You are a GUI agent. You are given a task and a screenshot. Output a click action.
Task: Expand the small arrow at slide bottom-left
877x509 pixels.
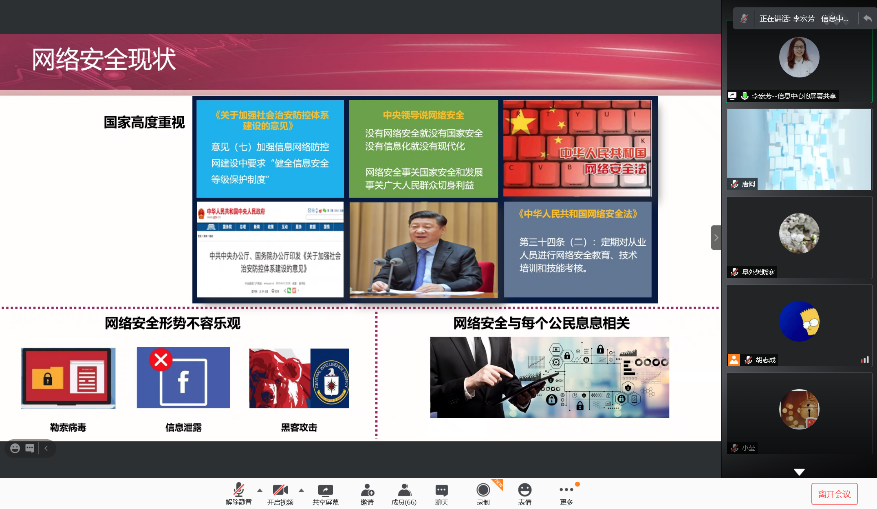pos(45,448)
